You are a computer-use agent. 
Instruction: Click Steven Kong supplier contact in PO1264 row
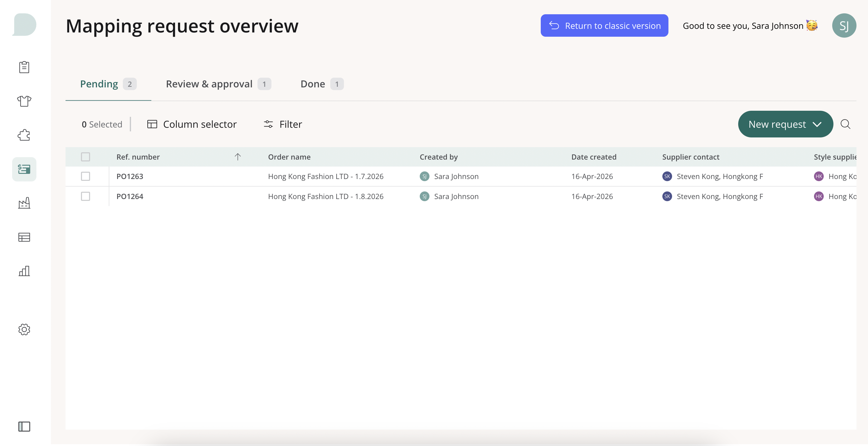(720, 197)
